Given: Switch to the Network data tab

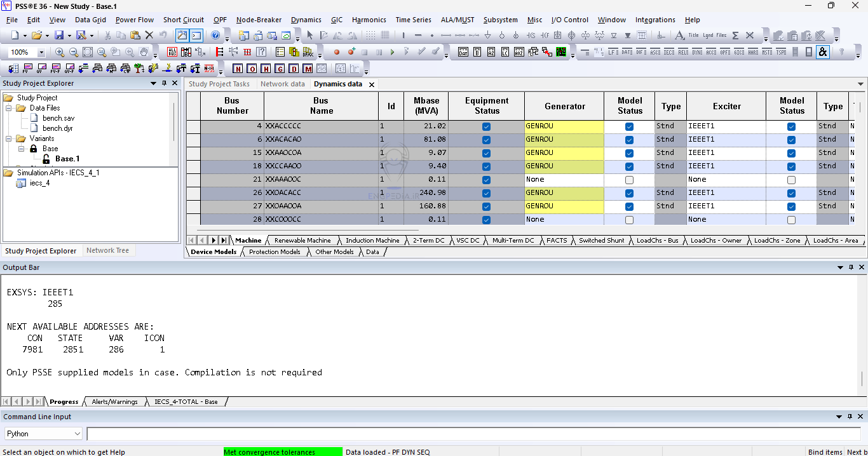Looking at the screenshot, I should pos(283,84).
